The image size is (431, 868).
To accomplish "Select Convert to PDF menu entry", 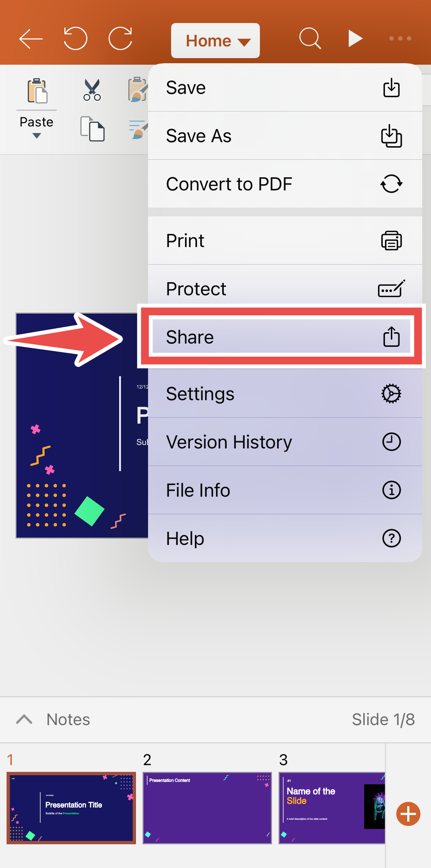I will [x=285, y=184].
